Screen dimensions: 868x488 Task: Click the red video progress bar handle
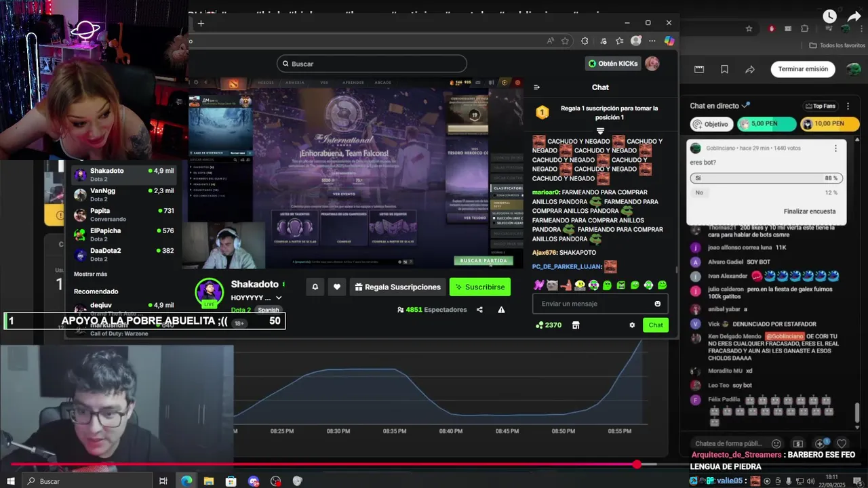pos(637,464)
